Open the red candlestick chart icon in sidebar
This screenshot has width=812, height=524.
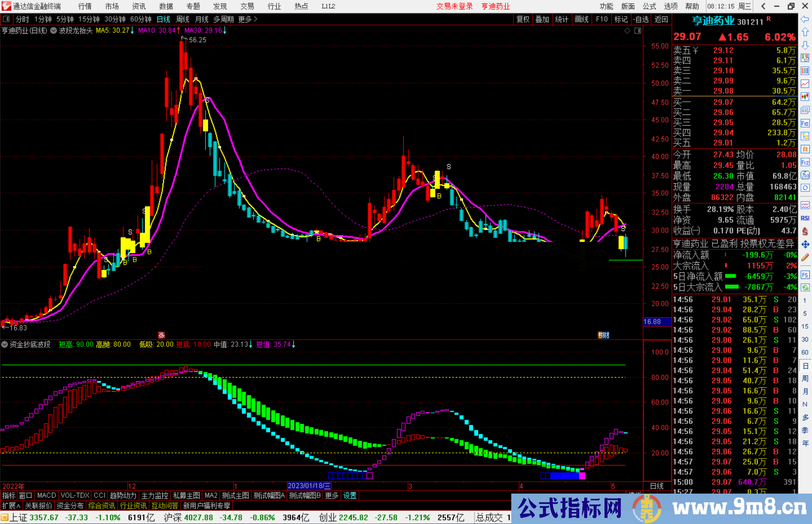(805, 97)
